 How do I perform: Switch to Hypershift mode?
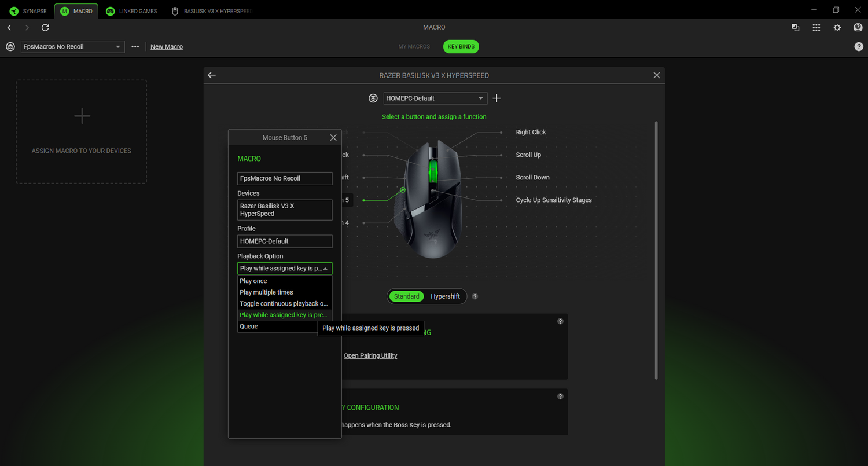tap(444, 296)
